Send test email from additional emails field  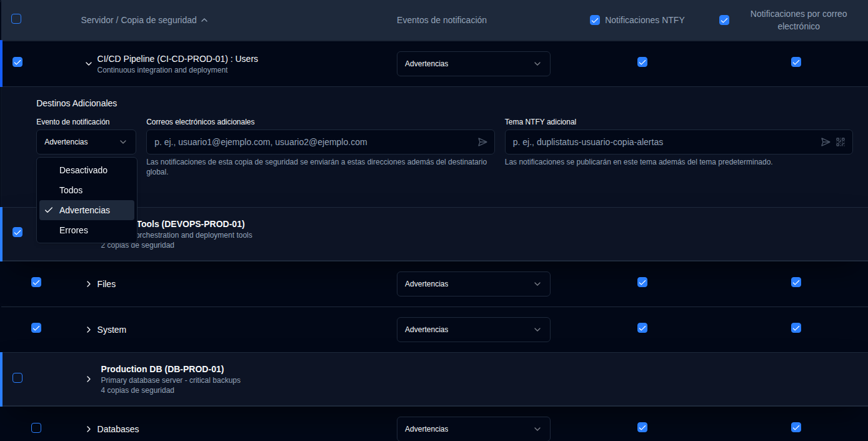482,142
